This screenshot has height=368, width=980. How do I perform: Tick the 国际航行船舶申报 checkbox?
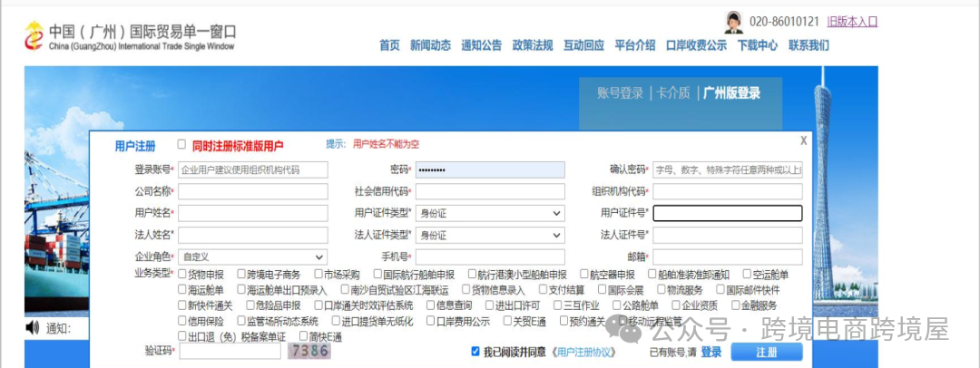[x=377, y=274]
